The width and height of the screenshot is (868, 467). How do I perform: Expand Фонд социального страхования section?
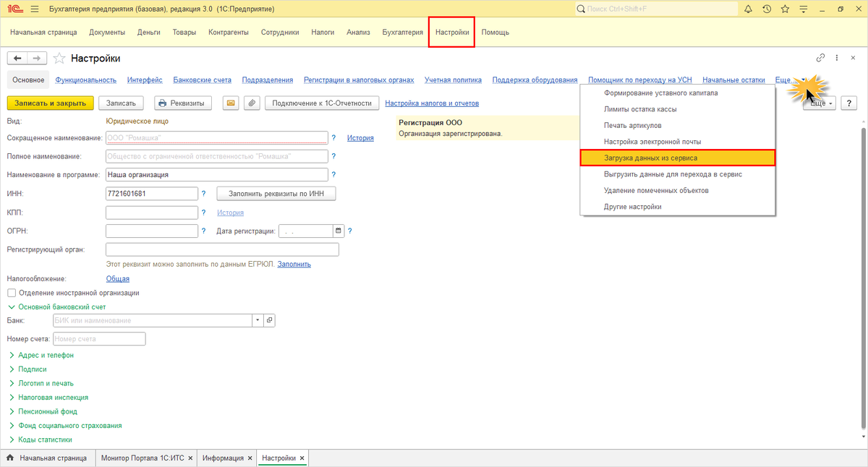(x=69, y=426)
